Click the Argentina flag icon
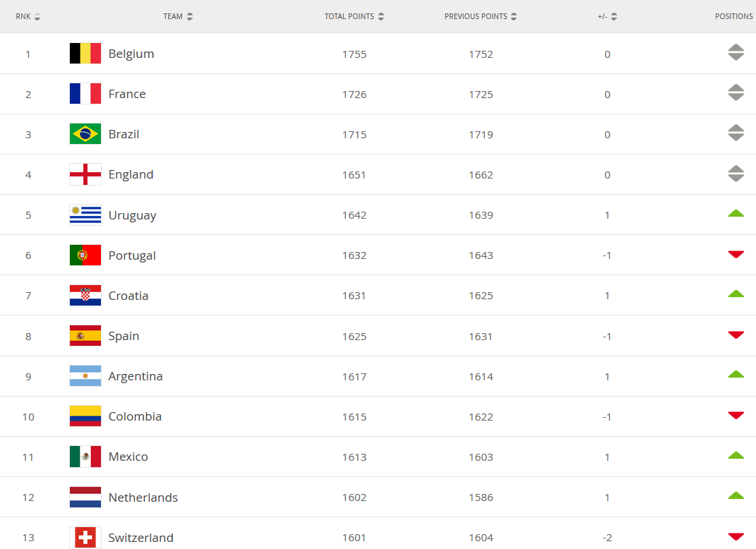 click(85, 376)
